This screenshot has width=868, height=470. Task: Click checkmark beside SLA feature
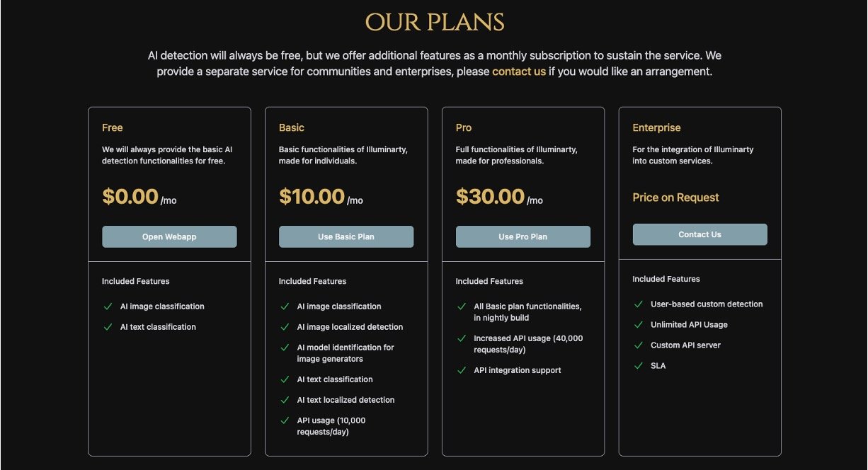coord(639,366)
